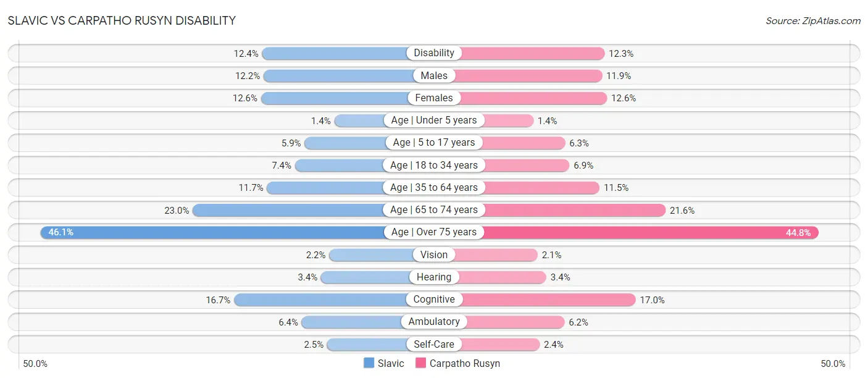Click the Age | Under 5 years label

coord(434,120)
